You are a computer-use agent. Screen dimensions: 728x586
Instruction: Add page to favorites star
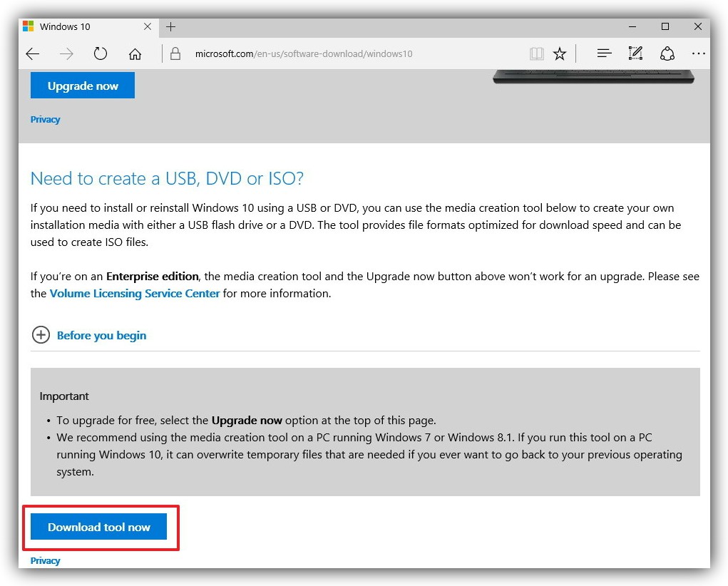point(560,54)
